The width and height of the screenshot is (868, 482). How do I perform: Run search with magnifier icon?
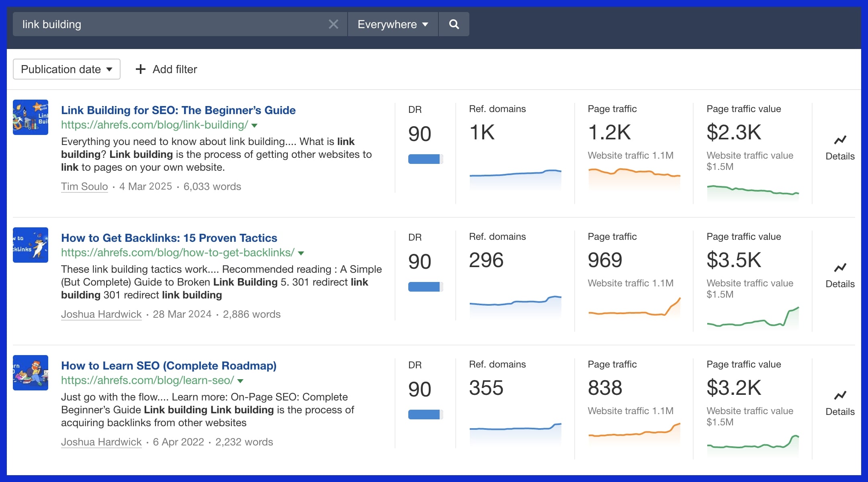tap(454, 24)
